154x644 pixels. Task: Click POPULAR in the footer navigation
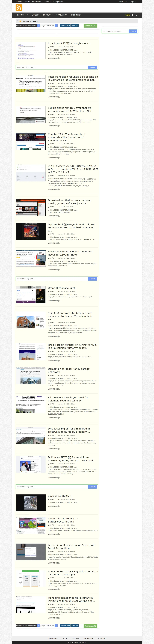(76, 638)
